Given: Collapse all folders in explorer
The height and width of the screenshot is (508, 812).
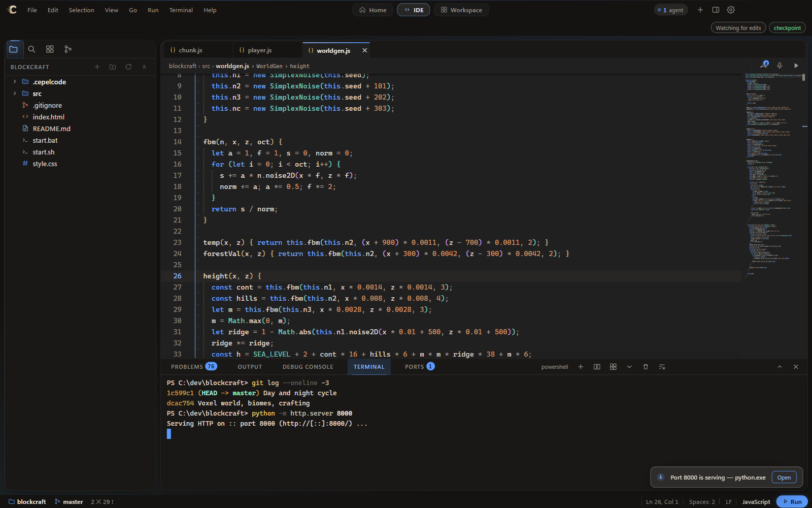Looking at the screenshot, I should [x=144, y=67].
